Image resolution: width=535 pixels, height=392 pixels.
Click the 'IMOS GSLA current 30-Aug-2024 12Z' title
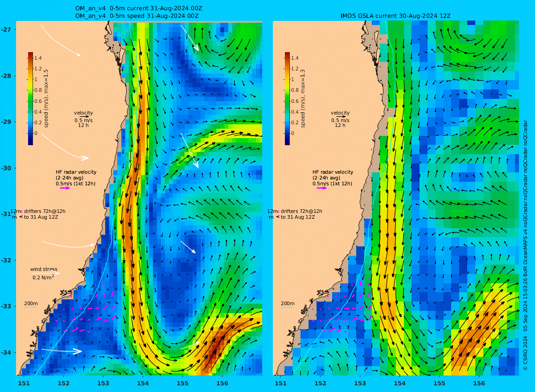point(395,16)
